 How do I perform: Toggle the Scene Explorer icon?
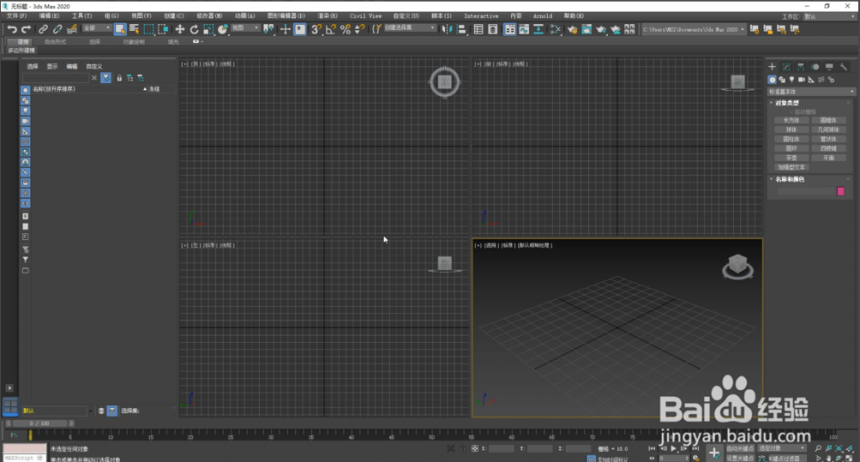point(478,29)
